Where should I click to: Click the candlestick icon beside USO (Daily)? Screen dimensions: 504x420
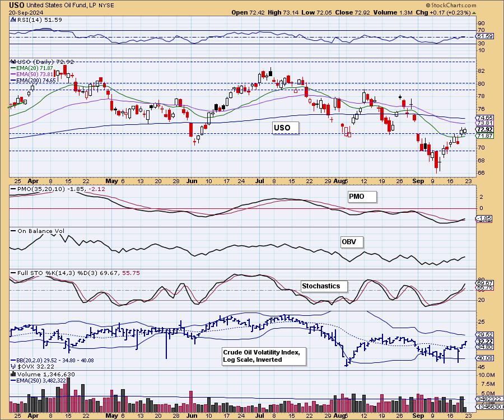pyautogui.click(x=13, y=62)
